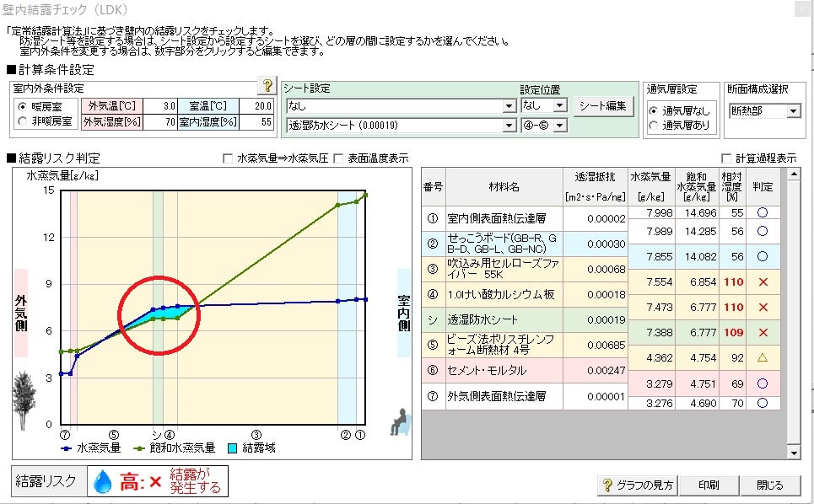Click the 外気温 value 3.0 field
The width and height of the screenshot is (814, 504).
[x=160, y=106]
